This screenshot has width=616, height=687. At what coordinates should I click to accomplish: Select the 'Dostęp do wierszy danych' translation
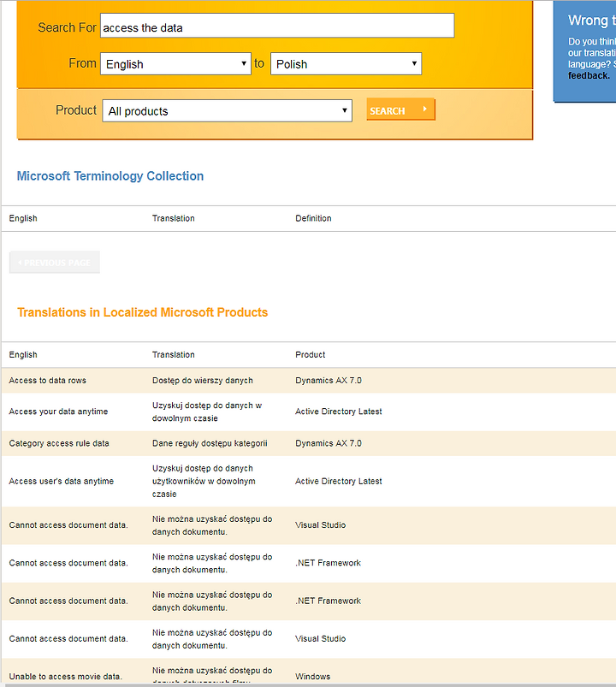(x=203, y=381)
